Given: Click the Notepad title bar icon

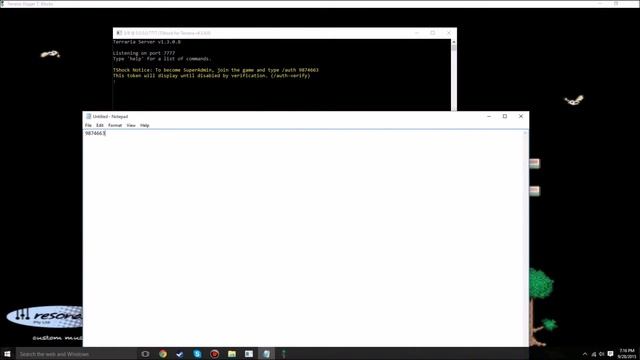Looking at the screenshot, I should coord(88,116).
